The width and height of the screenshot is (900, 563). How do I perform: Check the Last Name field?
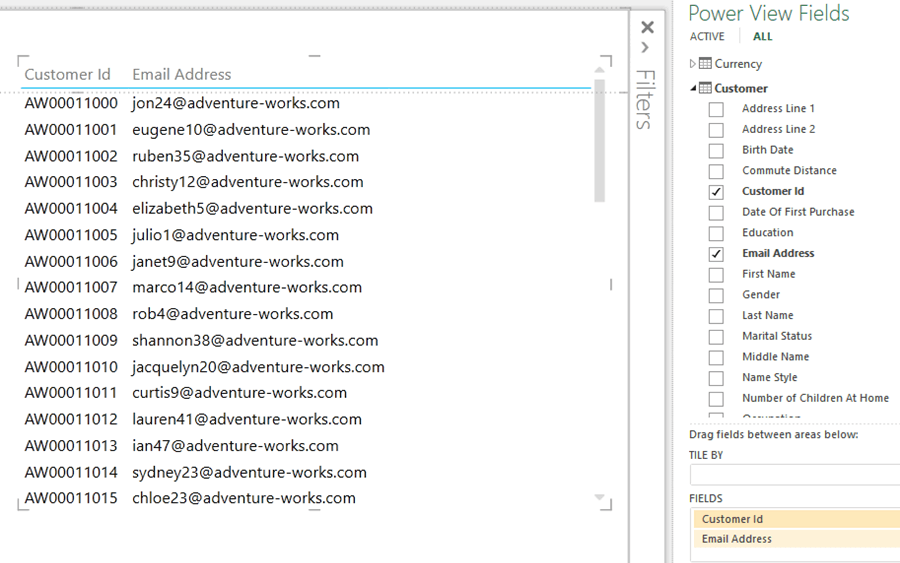coord(716,316)
